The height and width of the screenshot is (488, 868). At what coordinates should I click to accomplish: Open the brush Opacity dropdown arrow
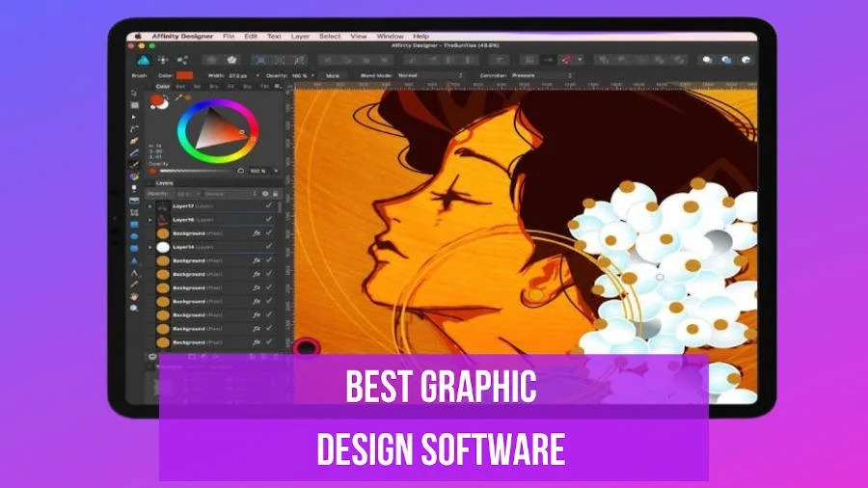(312, 75)
